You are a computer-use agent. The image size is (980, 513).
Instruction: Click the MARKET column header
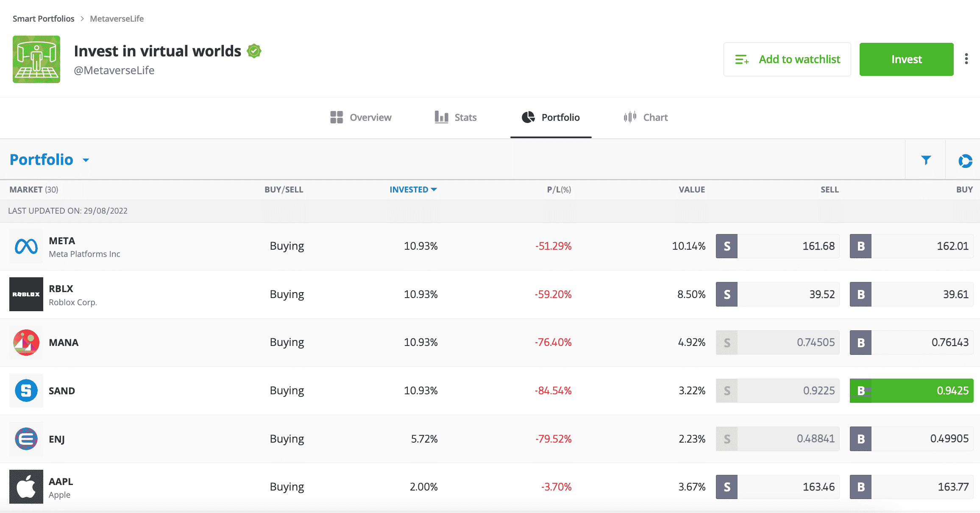point(34,190)
